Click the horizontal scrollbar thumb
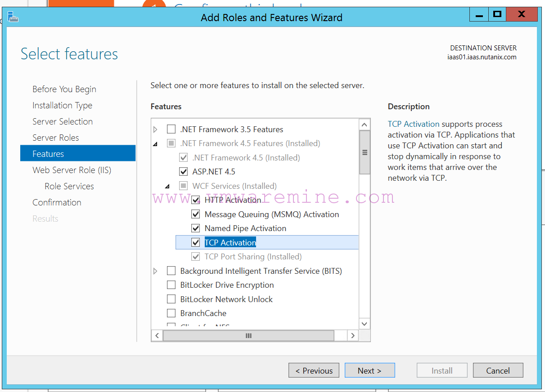 248,335
